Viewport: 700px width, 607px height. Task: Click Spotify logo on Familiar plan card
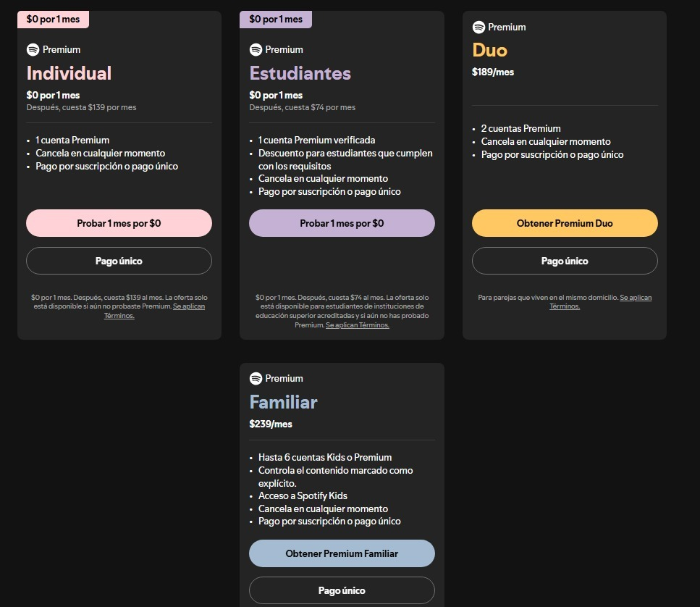(x=256, y=378)
